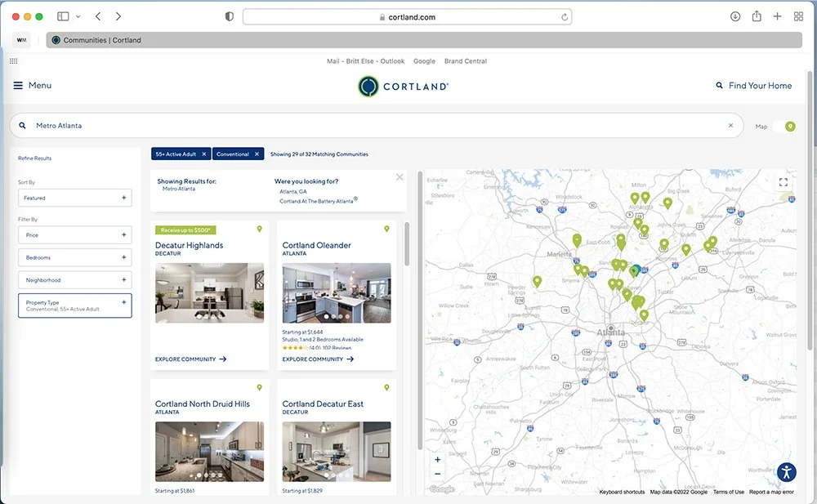
Task: Go forward in Safari history
Action: pos(118,16)
